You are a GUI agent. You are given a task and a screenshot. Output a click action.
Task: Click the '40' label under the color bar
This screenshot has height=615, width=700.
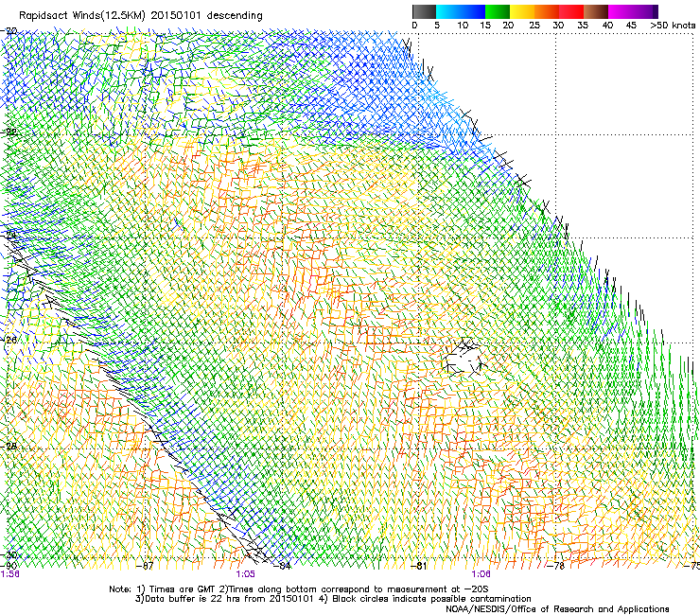[x=607, y=25]
